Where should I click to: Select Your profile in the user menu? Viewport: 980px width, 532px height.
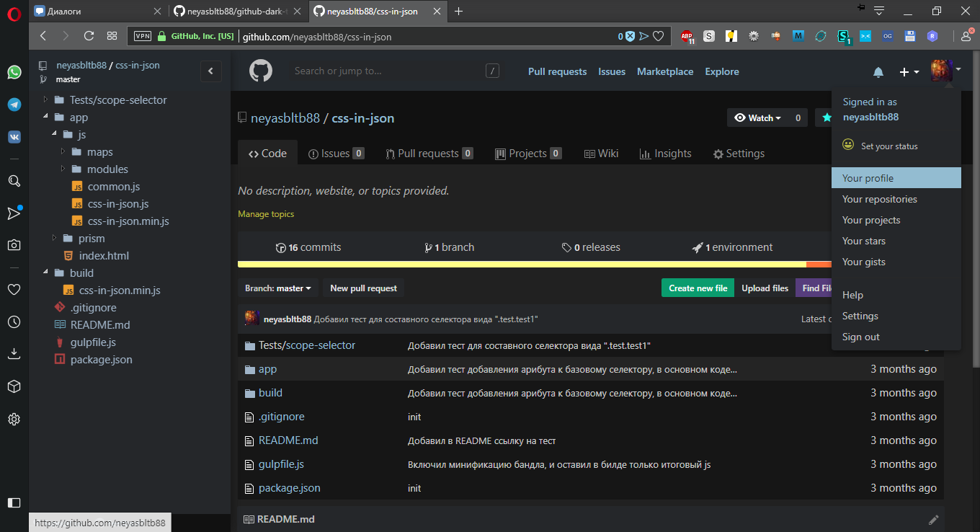click(x=896, y=178)
